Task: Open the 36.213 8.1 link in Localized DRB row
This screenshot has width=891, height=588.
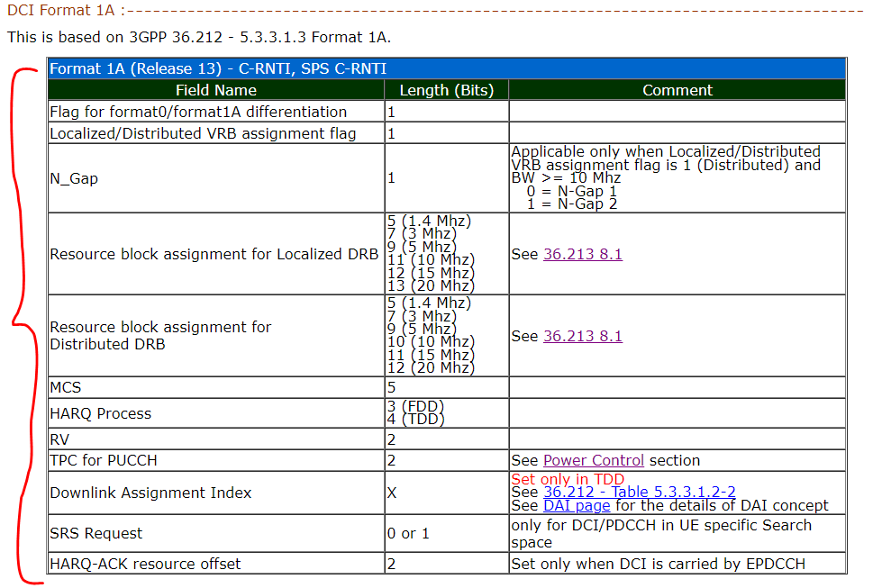Action: (582, 254)
